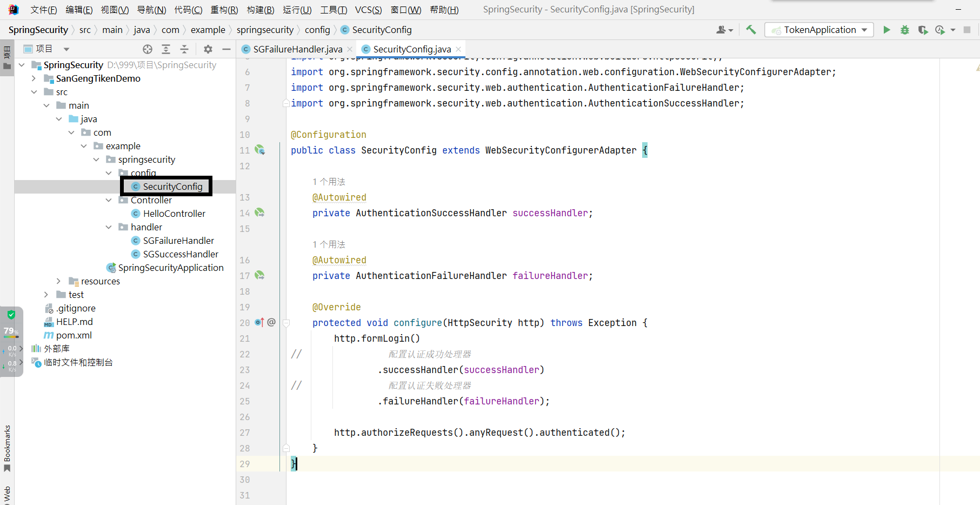Collapse the Controller package arrow
This screenshot has width=980, height=505.
[109, 200]
